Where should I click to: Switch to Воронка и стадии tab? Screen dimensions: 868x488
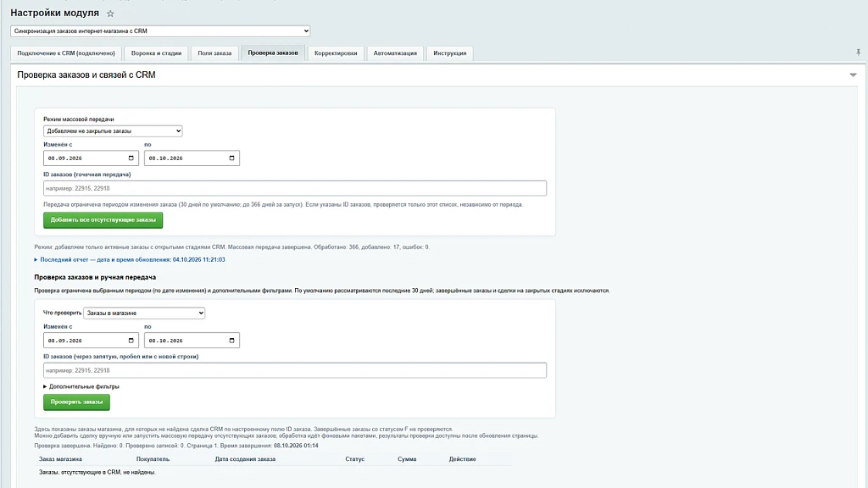pyautogui.click(x=156, y=53)
